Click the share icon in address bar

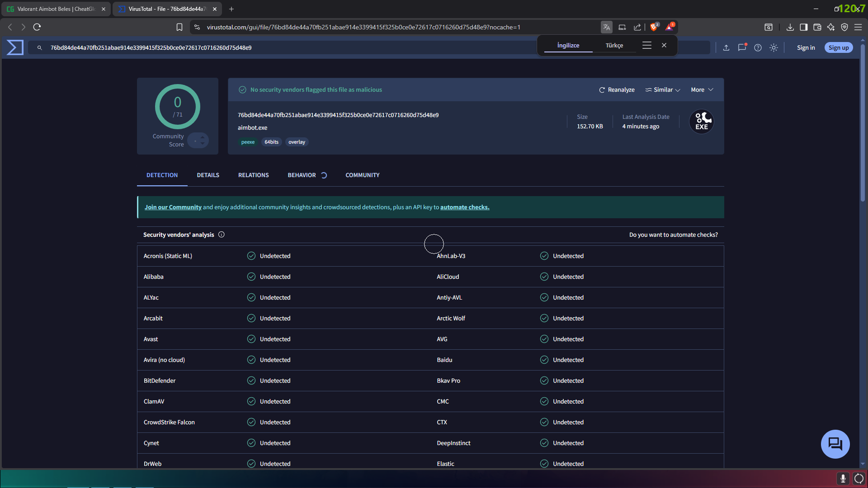click(x=637, y=27)
